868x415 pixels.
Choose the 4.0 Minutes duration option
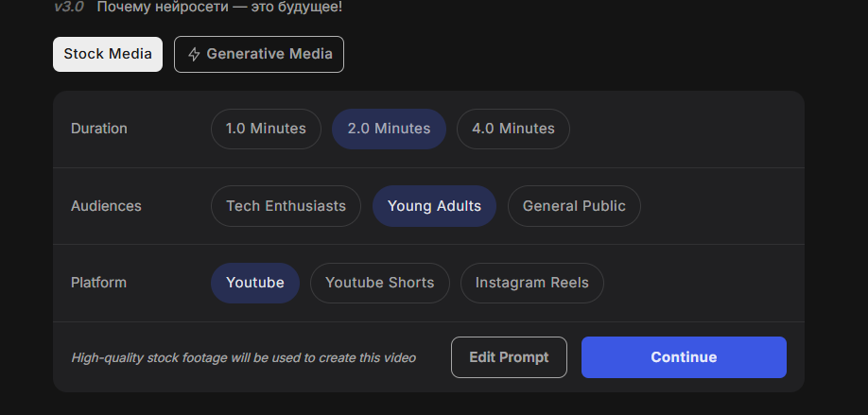coord(513,129)
